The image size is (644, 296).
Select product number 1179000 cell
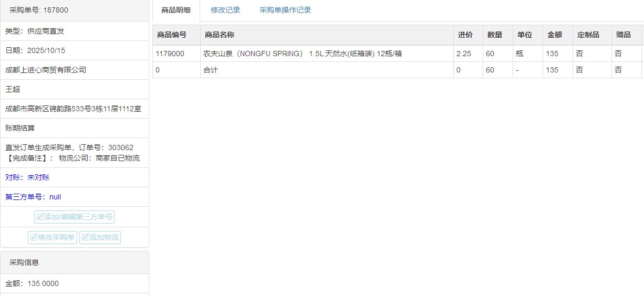coord(170,54)
